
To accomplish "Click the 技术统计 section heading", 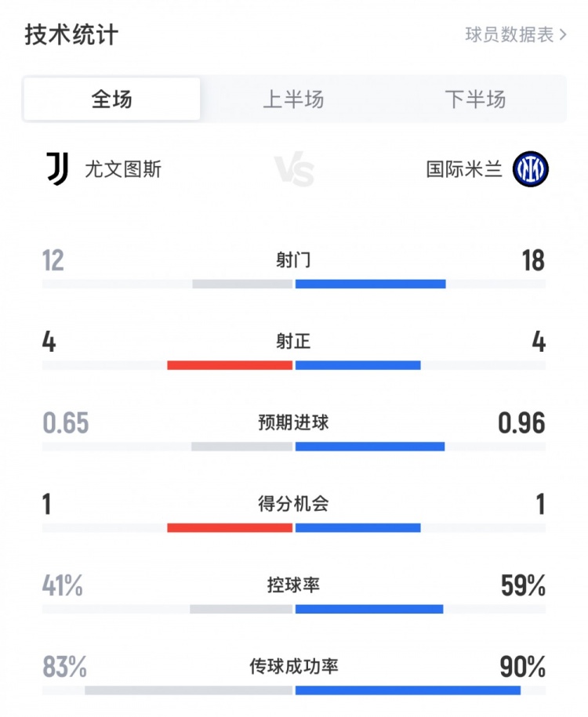I will (72, 35).
